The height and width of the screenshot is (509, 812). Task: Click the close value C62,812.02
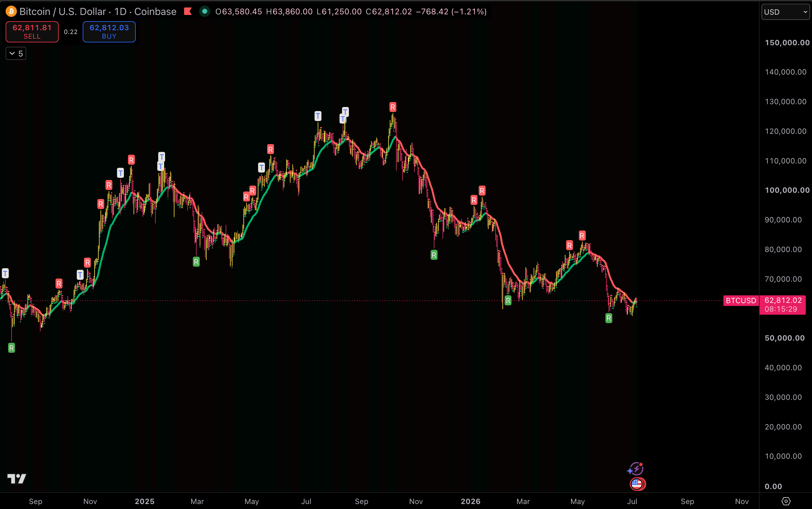point(389,12)
